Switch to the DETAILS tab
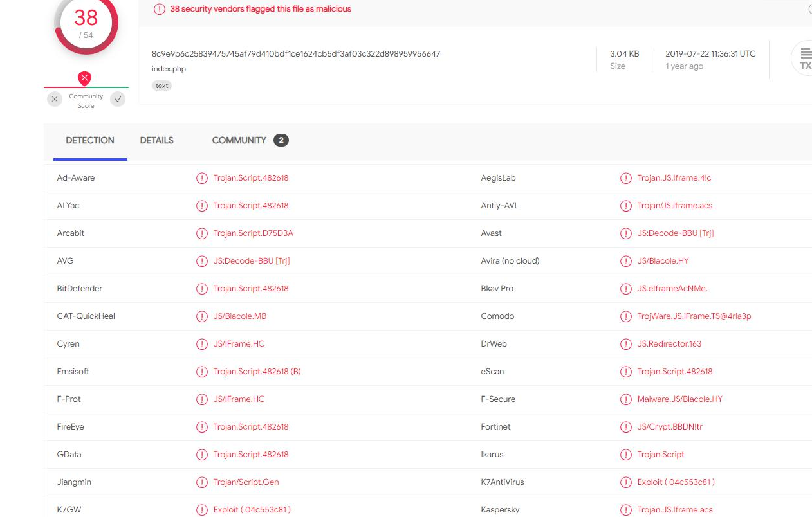 [157, 140]
